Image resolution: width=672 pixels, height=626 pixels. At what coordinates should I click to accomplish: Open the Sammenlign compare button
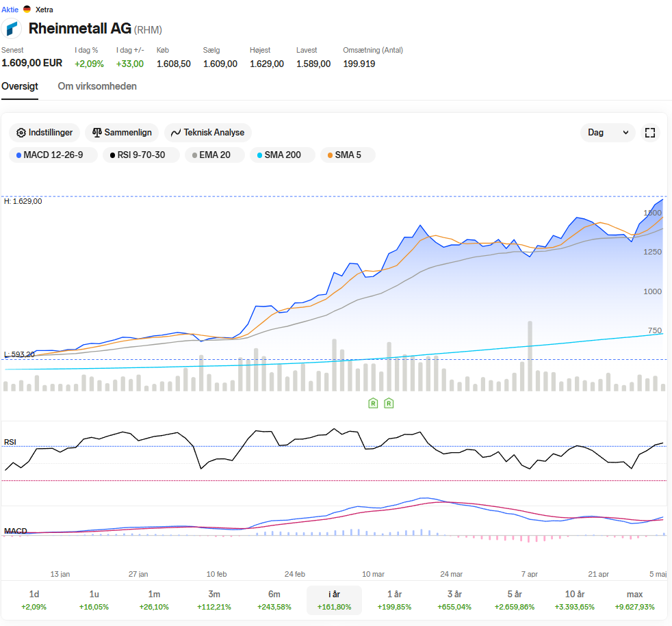click(x=122, y=133)
